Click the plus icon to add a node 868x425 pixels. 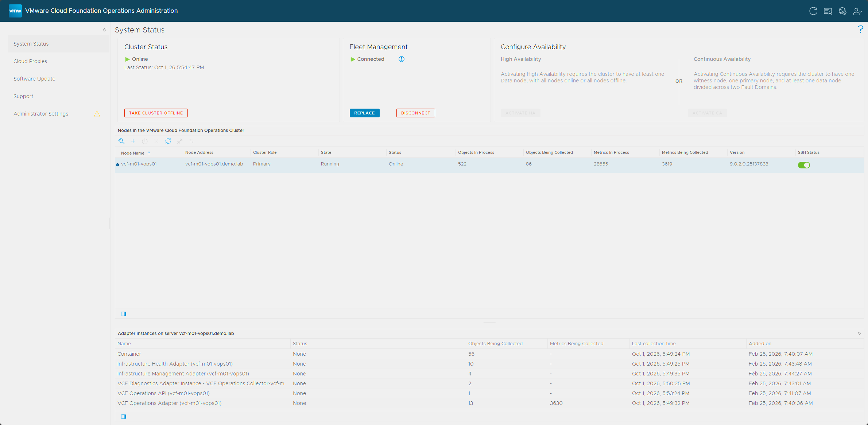(133, 141)
